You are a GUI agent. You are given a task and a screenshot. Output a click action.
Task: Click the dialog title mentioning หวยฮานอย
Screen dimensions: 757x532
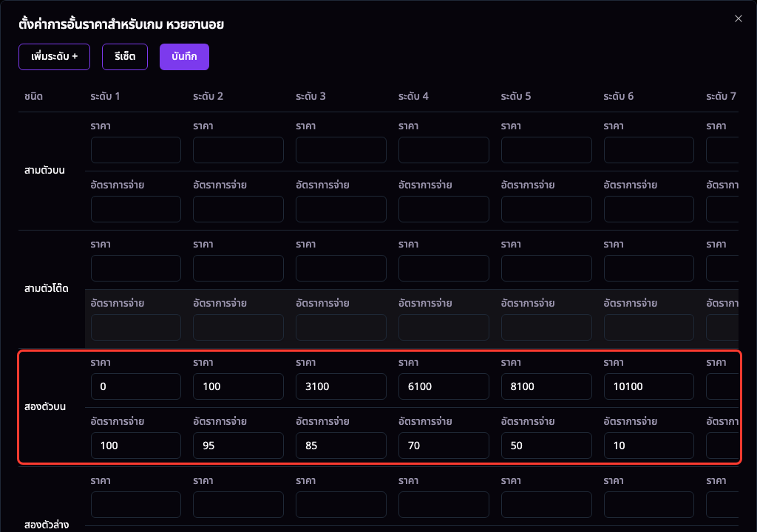point(121,24)
